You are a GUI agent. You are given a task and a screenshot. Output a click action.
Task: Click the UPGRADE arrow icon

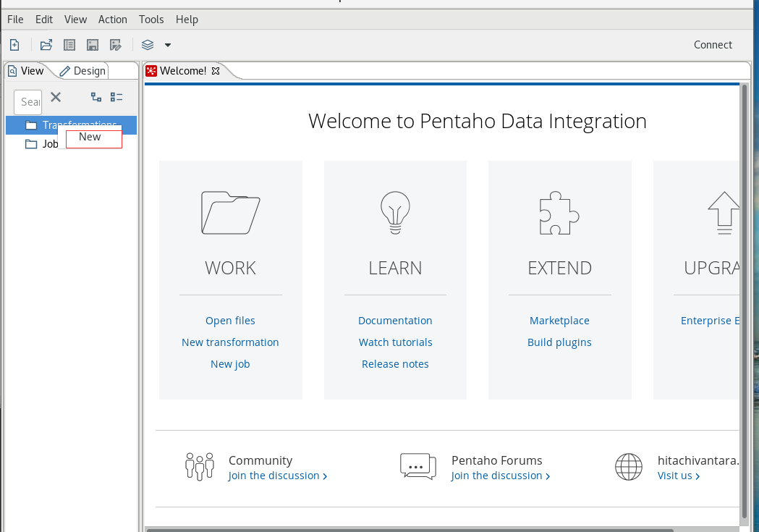pos(724,213)
